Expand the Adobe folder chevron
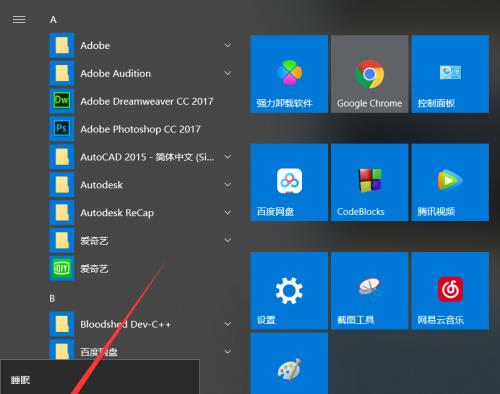 228,45
